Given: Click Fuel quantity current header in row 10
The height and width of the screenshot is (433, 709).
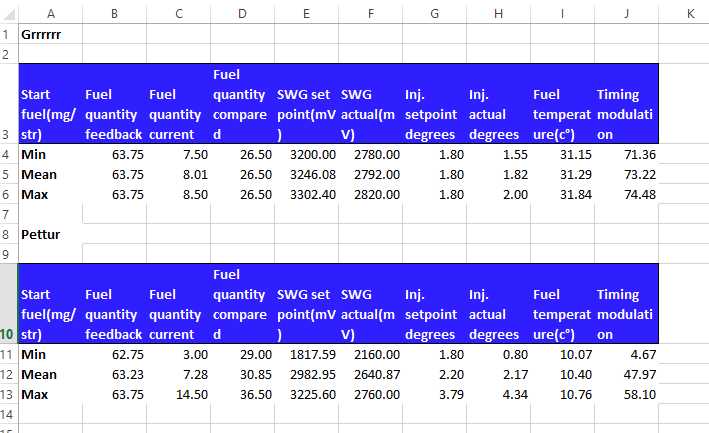Looking at the screenshot, I should 179,304.
